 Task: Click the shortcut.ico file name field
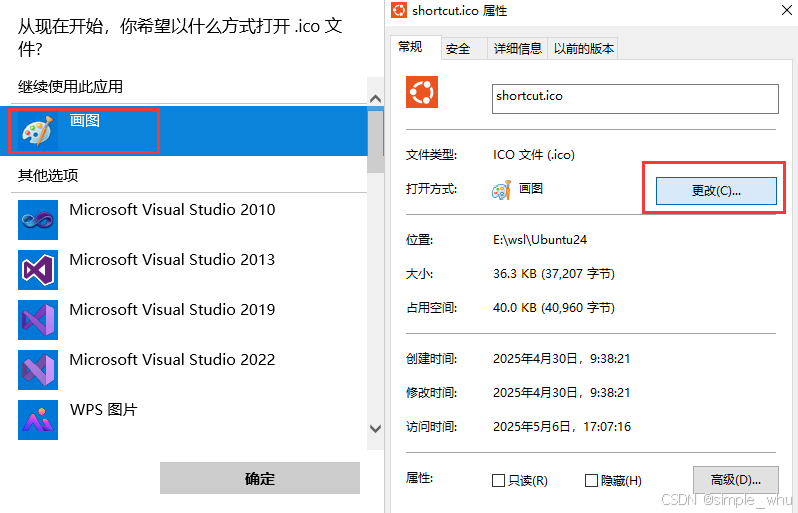point(635,99)
